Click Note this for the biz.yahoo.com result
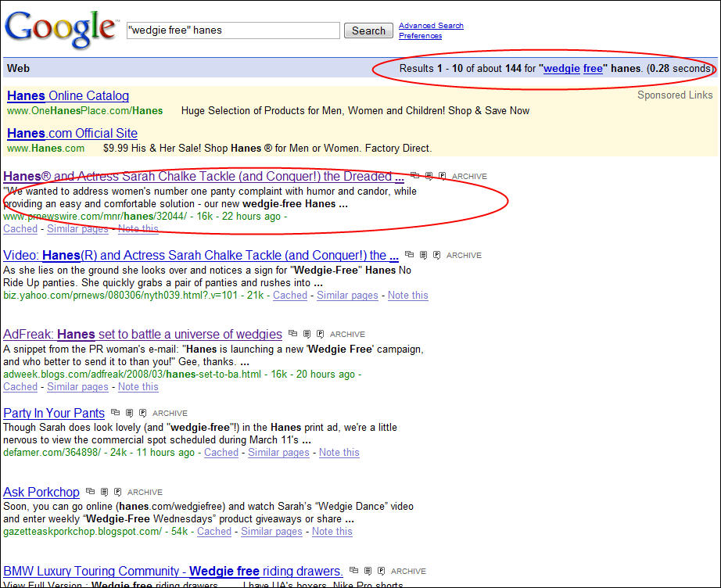Viewport: 721px width, 588px height. click(408, 295)
